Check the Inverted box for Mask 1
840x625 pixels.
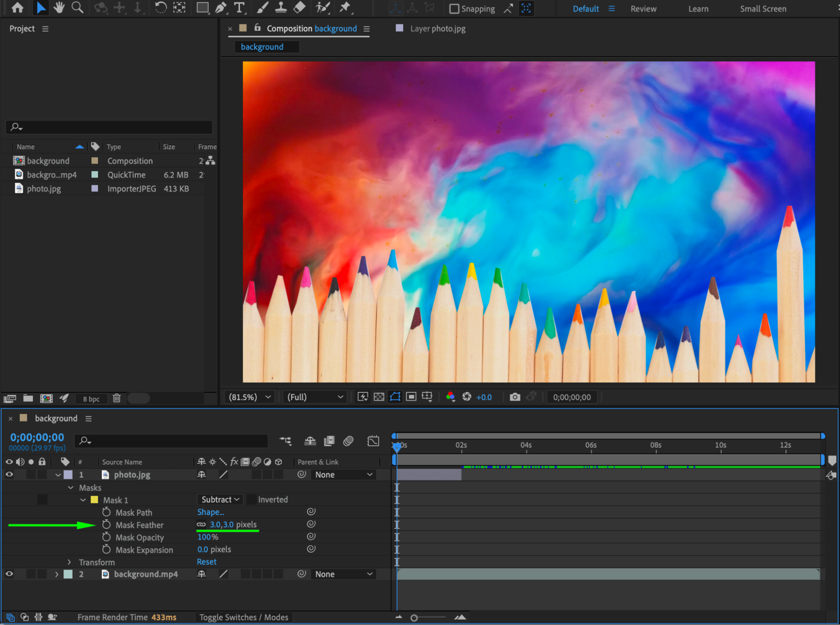coord(251,499)
